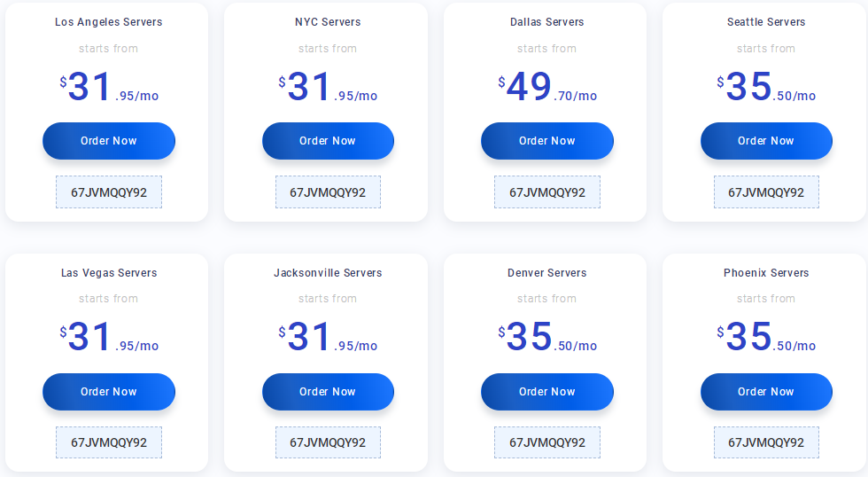Order the Phoenix Servers plan
The image size is (868, 477).
click(x=766, y=392)
